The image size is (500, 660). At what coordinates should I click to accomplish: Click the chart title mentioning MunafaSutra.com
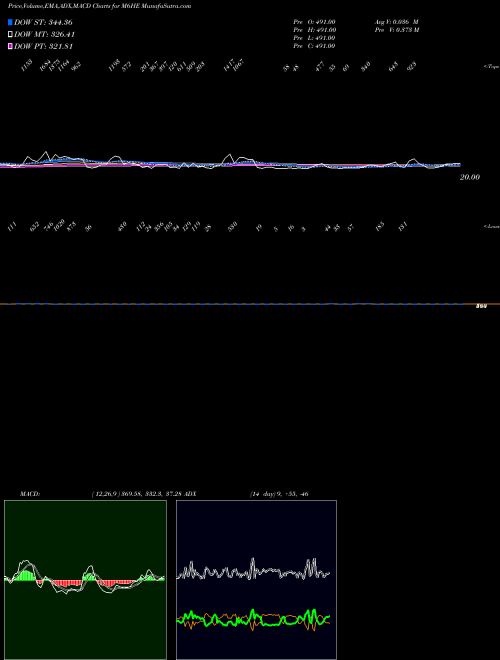click(99, 6)
